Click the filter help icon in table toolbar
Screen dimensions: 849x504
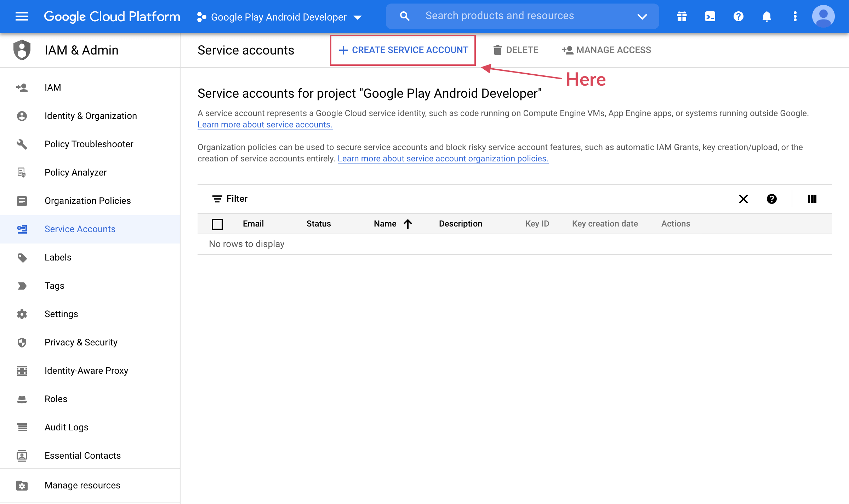771,199
